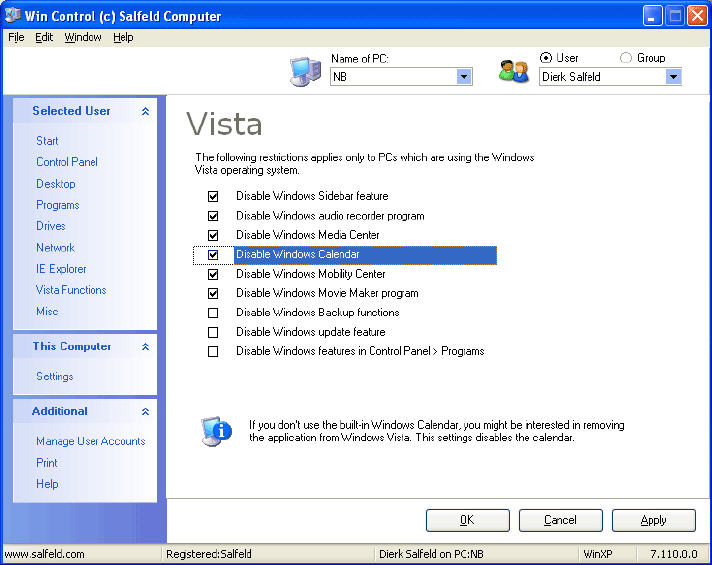Check Disable Windows update feature
712x565 pixels.
tap(213, 332)
